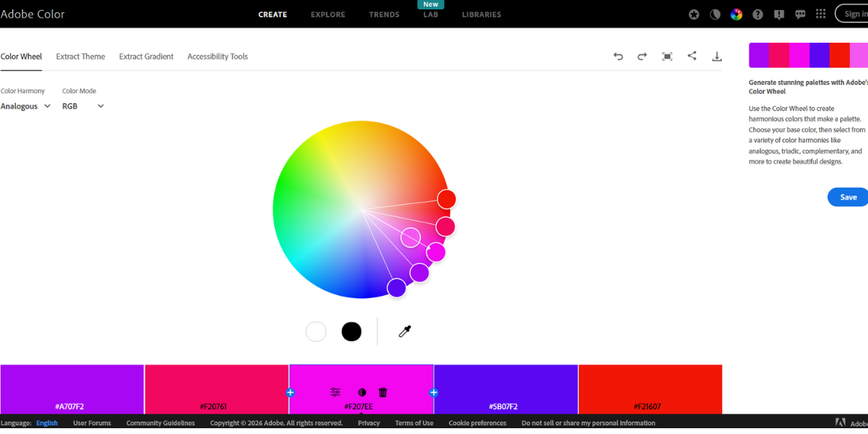Select the eyedropper tool

click(405, 332)
